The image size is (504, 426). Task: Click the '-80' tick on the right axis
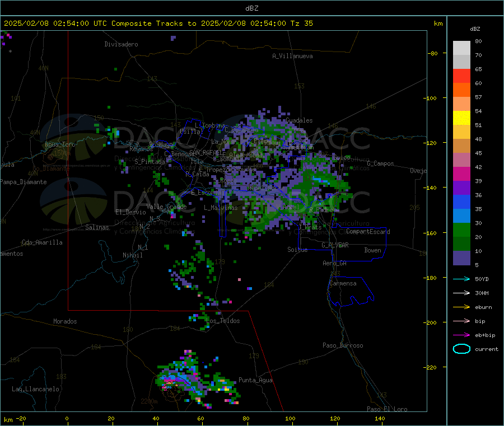click(x=433, y=53)
